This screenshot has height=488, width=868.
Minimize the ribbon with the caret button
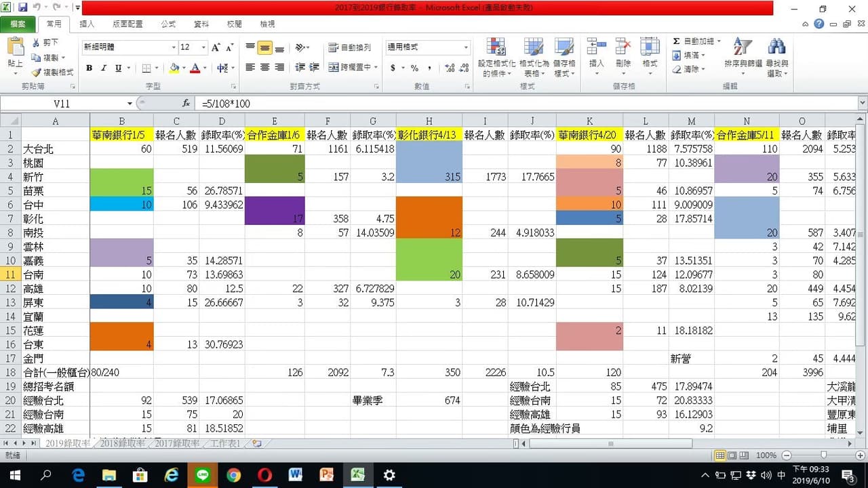pos(806,24)
